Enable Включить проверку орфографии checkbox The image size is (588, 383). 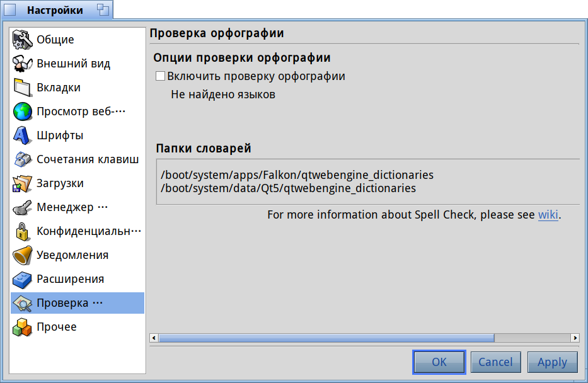pyautogui.click(x=161, y=76)
